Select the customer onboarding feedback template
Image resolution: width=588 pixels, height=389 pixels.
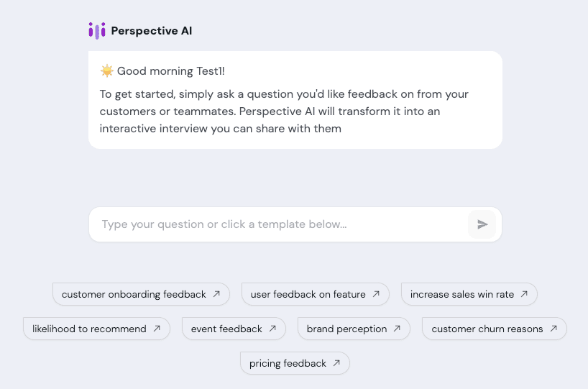(134, 294)
